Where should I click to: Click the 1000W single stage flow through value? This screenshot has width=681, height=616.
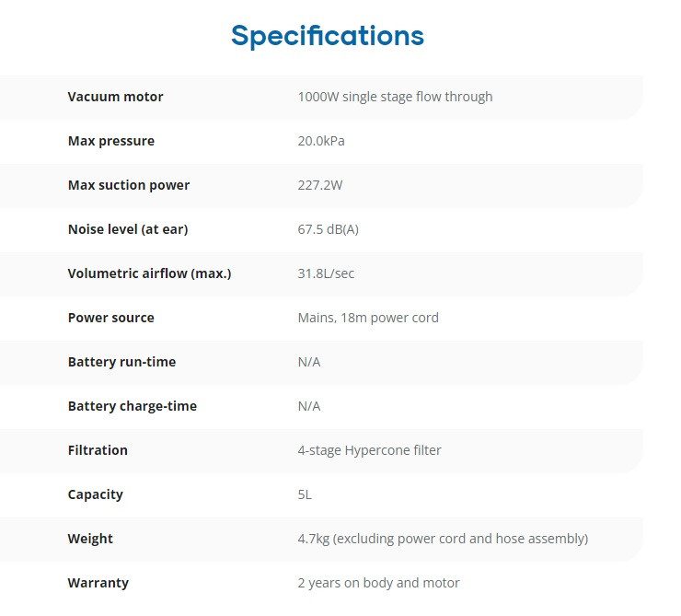[x=395, y=97]
